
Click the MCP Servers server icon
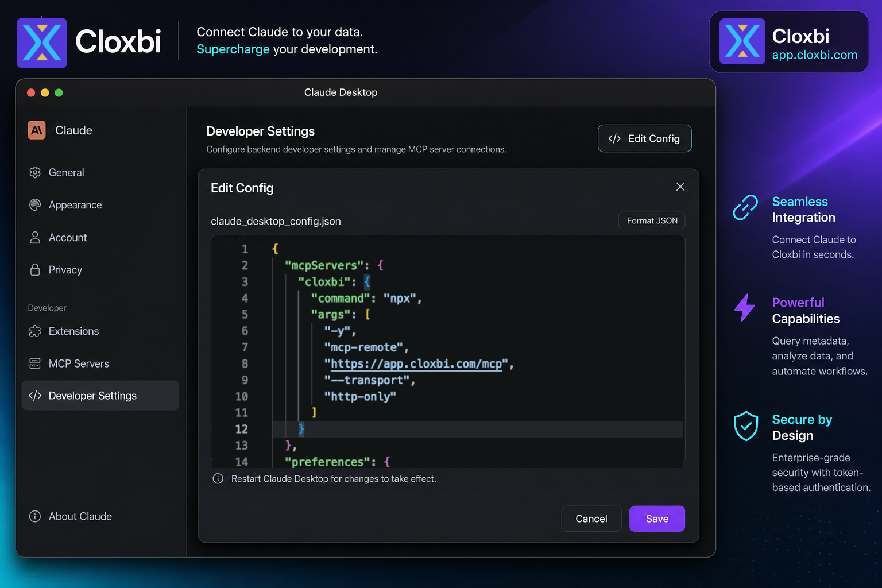pos(35,363)
